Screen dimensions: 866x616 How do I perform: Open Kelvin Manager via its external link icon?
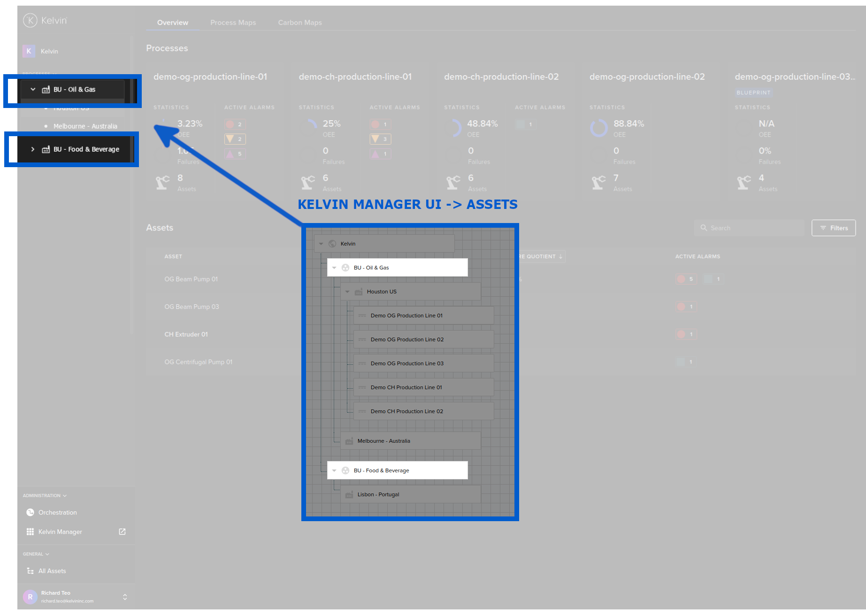(122, 531)
